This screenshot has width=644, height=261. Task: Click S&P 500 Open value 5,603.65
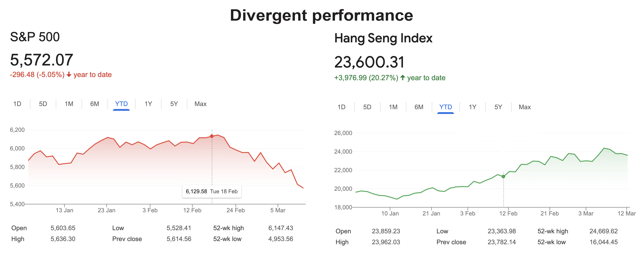(63, 228)
